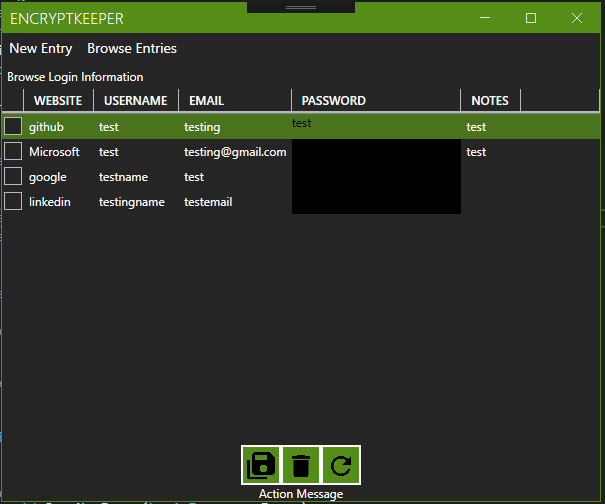Click the EMAIL column header

pos(206,100)
